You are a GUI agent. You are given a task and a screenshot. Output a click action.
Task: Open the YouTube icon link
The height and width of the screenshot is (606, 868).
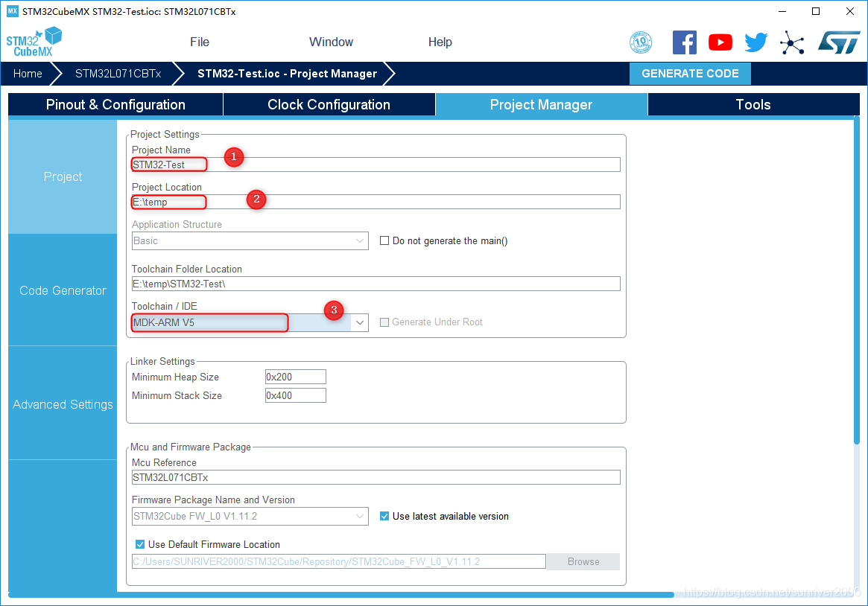pyautogui.click(x=720, y=42)
